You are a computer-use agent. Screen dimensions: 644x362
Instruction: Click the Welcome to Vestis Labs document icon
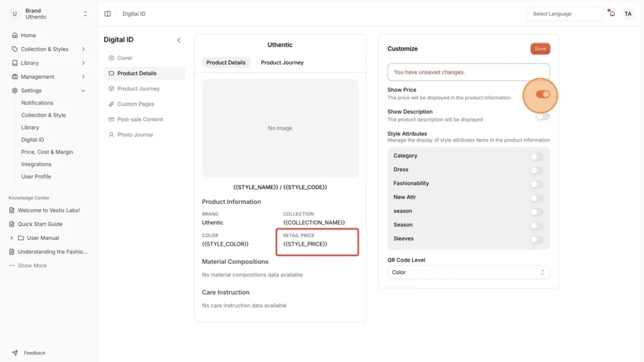coord(12,211)
